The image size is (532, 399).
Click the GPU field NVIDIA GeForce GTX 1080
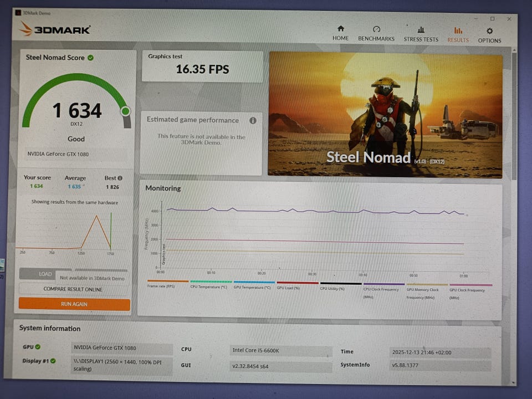click(x=122, y=348)
